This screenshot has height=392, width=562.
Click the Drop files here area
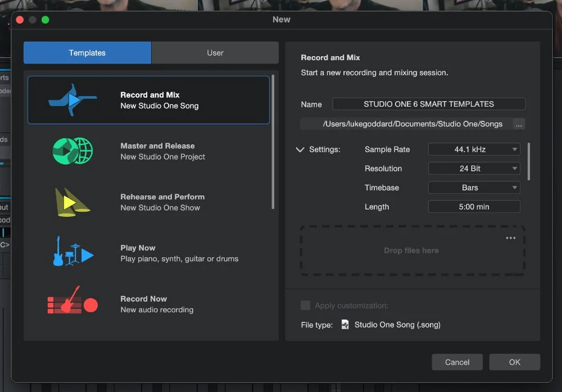[412, 250]
